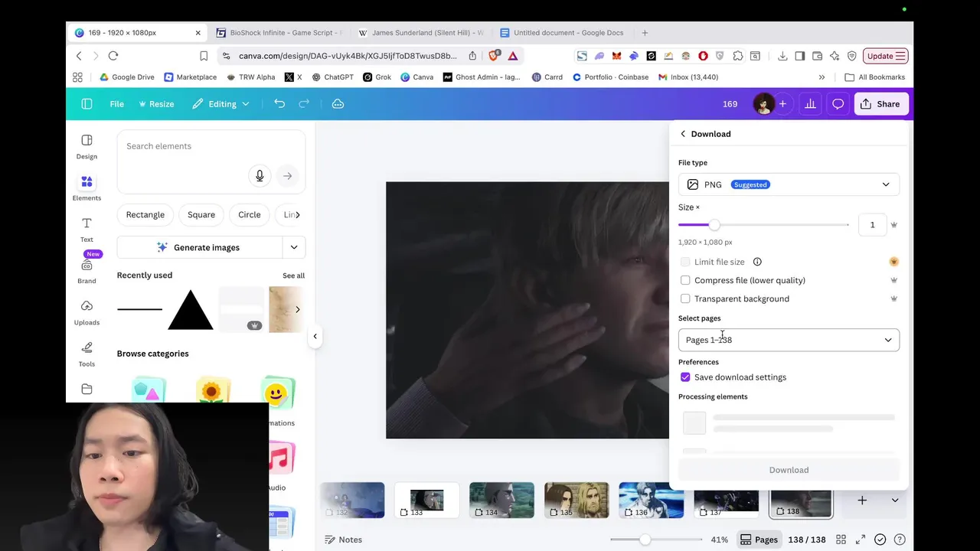Click the add page plus icon
980x551 pixels.
[862, 500]
